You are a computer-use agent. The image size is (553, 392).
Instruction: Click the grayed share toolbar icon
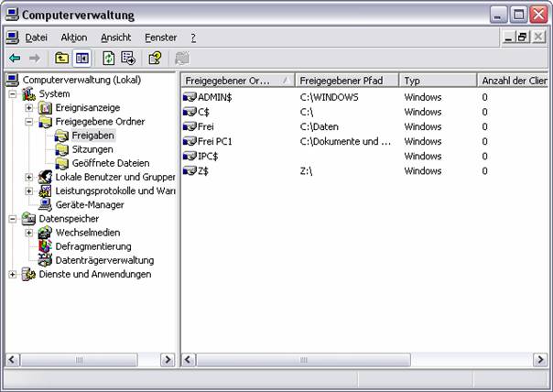(182, 59)
